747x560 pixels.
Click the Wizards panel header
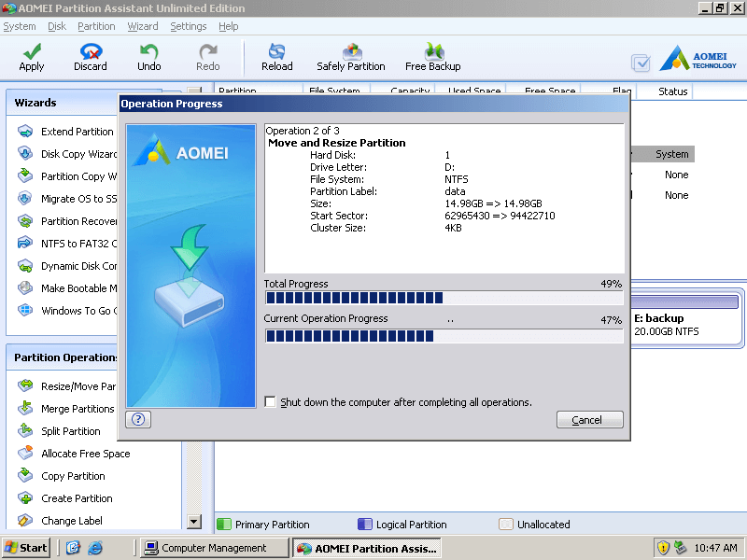[x=62, y=103]
